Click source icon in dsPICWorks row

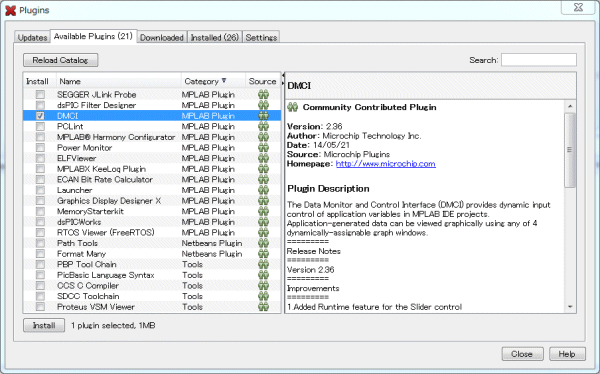263,222
